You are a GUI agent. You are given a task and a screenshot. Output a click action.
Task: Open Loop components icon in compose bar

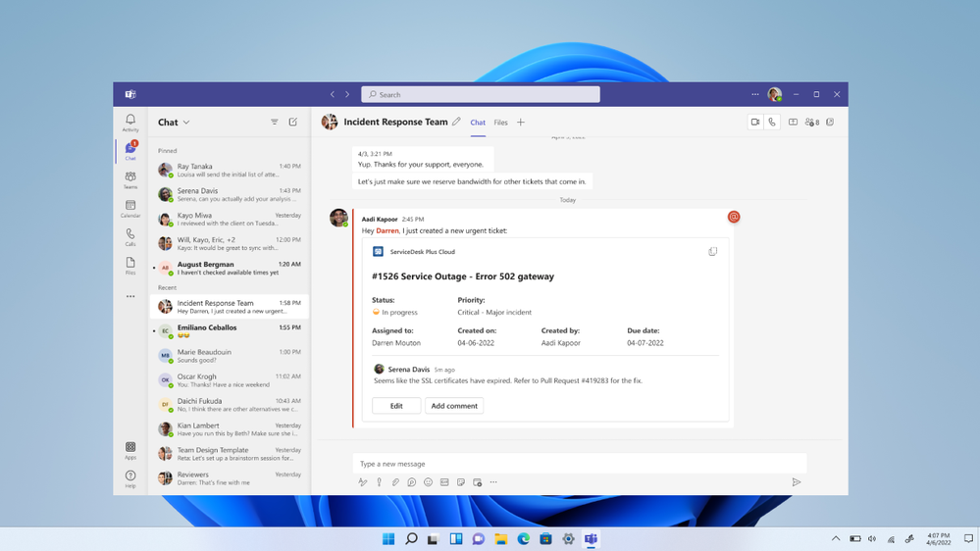[411, 481]
